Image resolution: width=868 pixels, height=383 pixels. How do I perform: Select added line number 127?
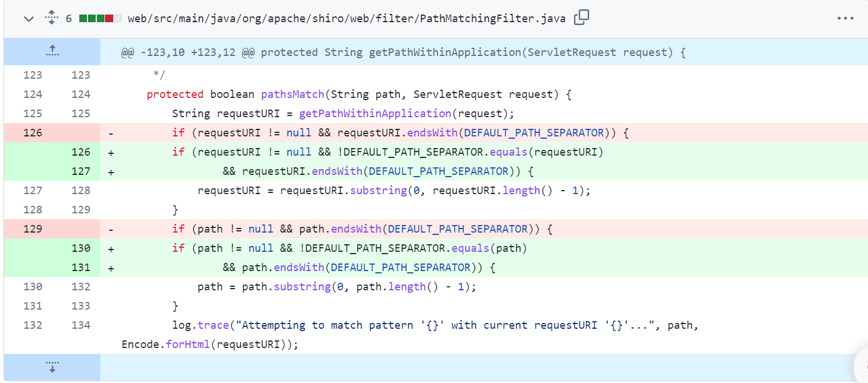(80, 171)
